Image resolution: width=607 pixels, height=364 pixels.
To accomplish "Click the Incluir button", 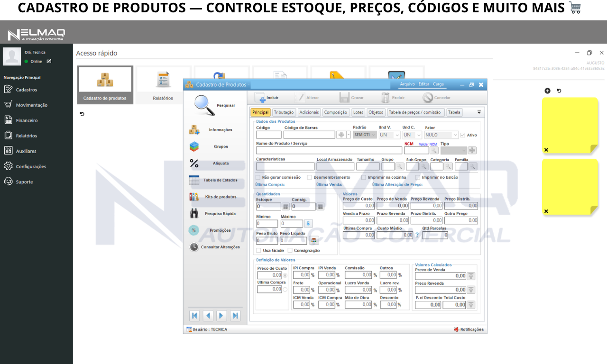I will coord(267,98).
